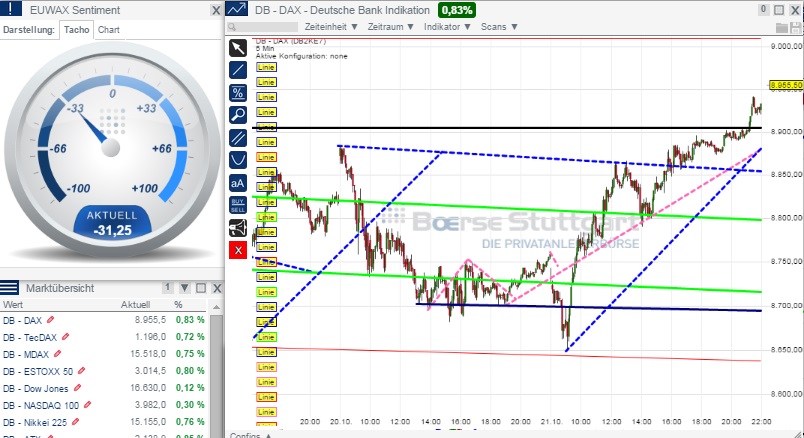Click the pencil icon beside DB - DAX
This screenshot has height=438, width=804.
point(50,320)
